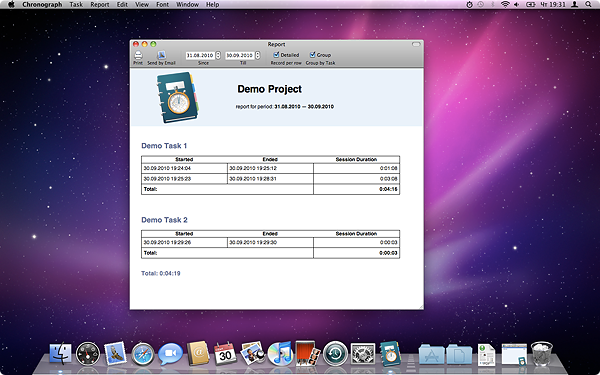600x375 pixels.
Task: Open the Report menu
Action: click(x=100, y=5)
